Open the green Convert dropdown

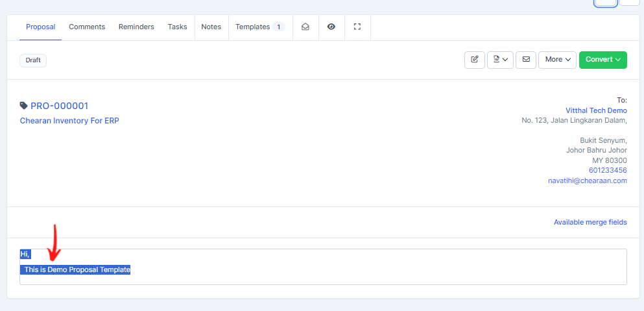pos(602,60)
